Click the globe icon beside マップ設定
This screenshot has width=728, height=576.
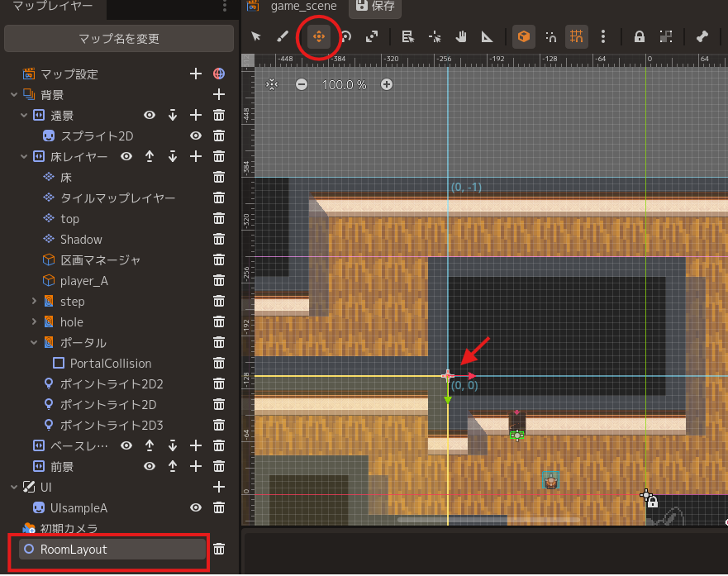point(219,74)
